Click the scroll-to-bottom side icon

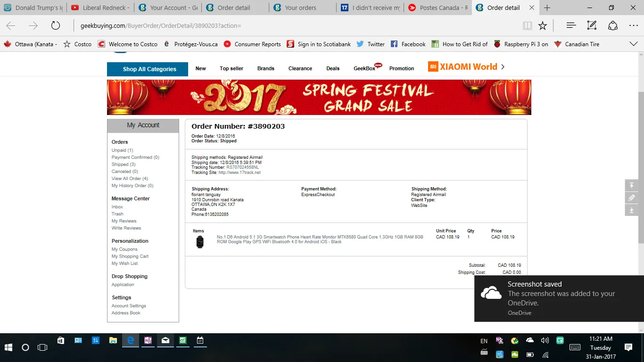[632, 210]
